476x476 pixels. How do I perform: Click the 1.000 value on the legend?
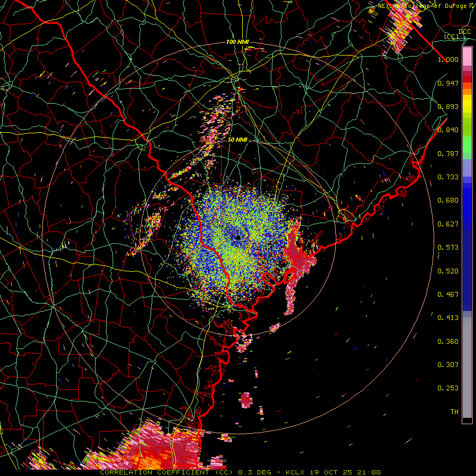point(448,59)
